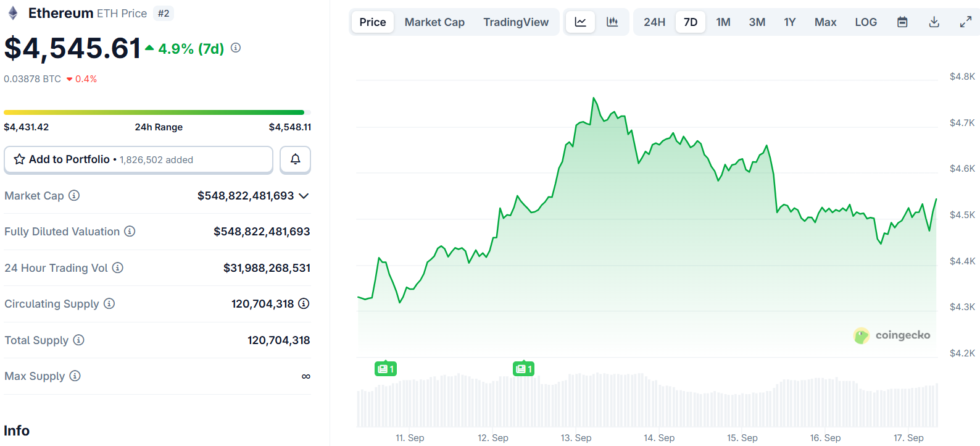Show Circulating Supply label info icon
The width and height of the screenshot is (980, 446).
pos(109,303)
